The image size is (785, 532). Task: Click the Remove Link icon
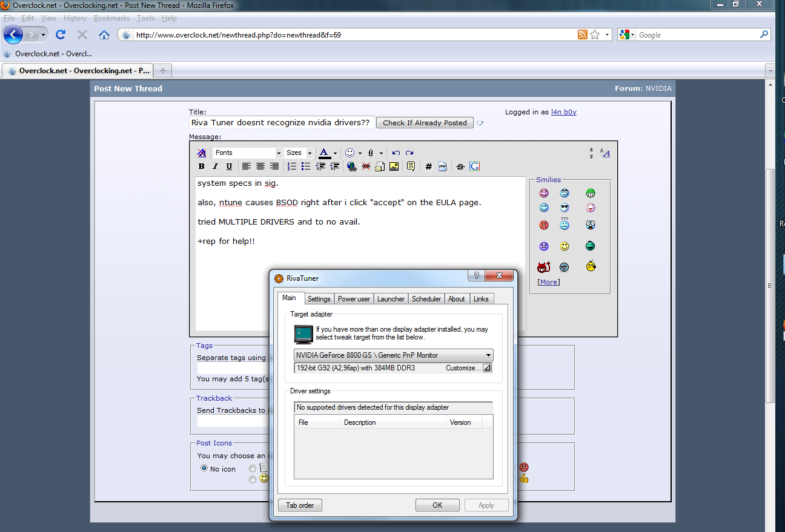coord(366,166)
